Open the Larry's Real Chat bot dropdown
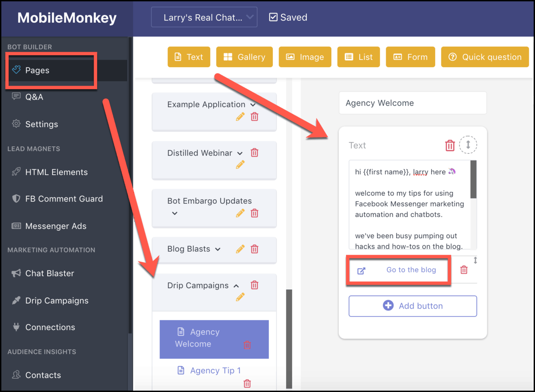Viewport: 535px width, 392px height. (204, 17)
